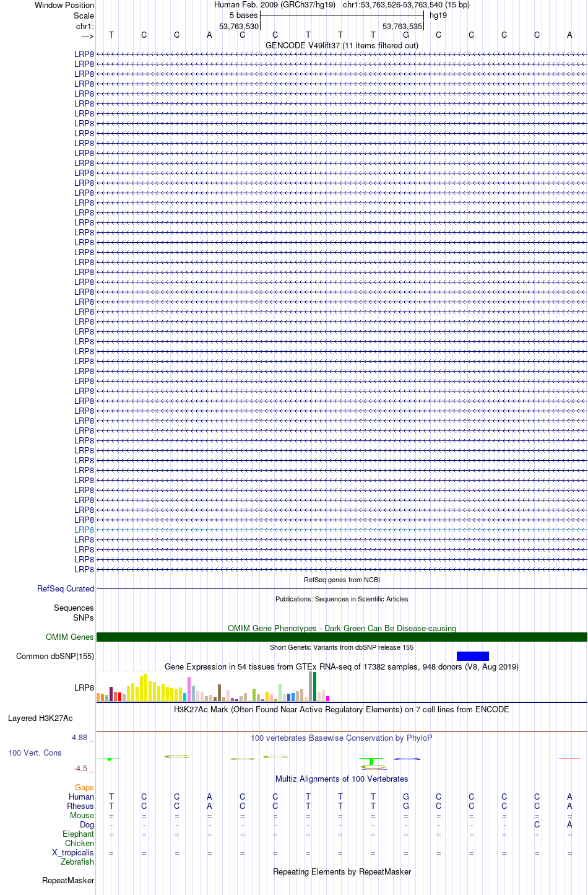The width and height of the screenshot is (588, 895).
Task: Open the RefSeq genes from NCBI title
Action: click(342, 580)
